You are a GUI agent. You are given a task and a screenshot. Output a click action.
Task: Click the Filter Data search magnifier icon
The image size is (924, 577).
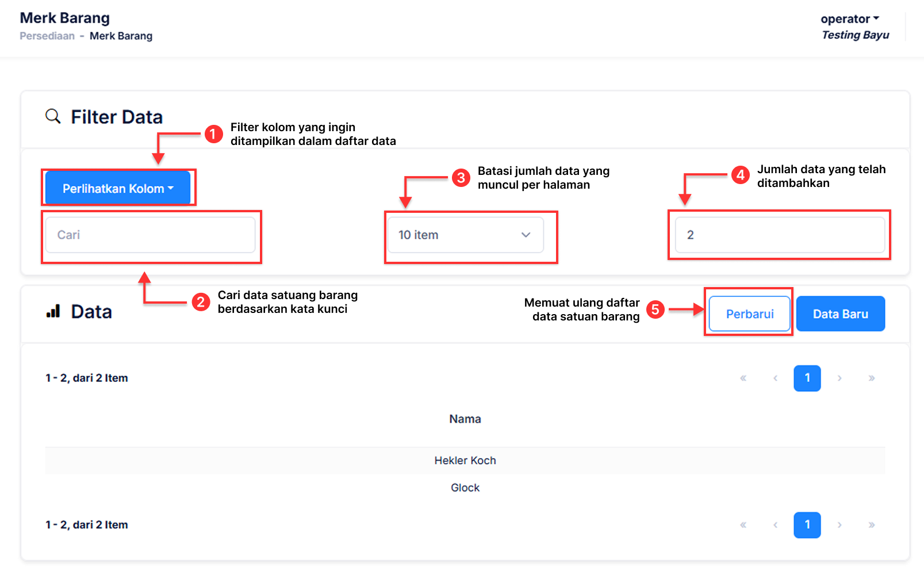click(x=53, y=116)
